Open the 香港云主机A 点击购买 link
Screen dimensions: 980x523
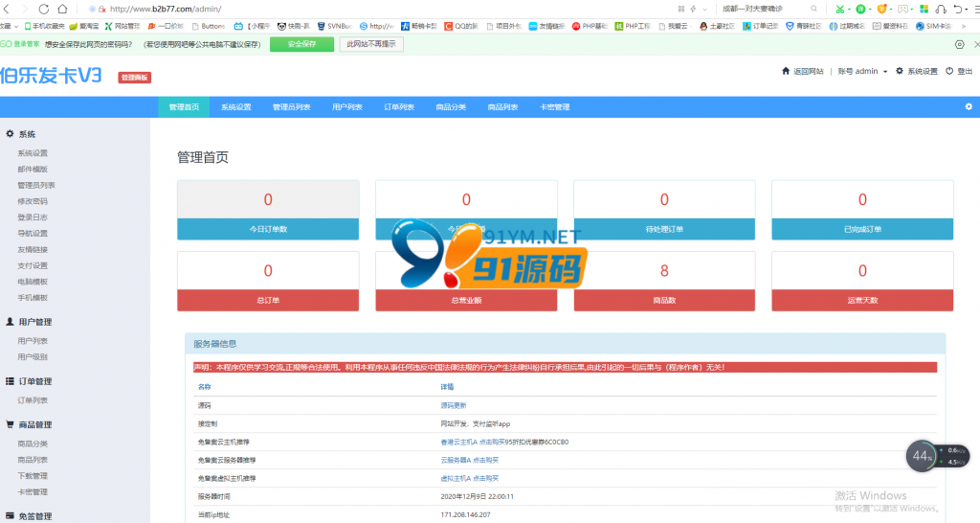[473, 442]
